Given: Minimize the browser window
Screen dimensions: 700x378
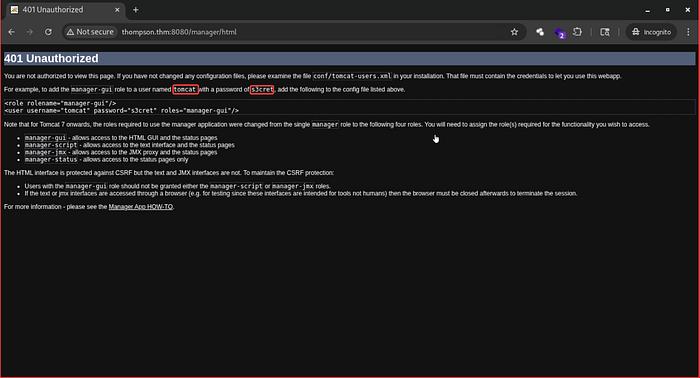Looking at the screenshot, I should click(647, 10).
